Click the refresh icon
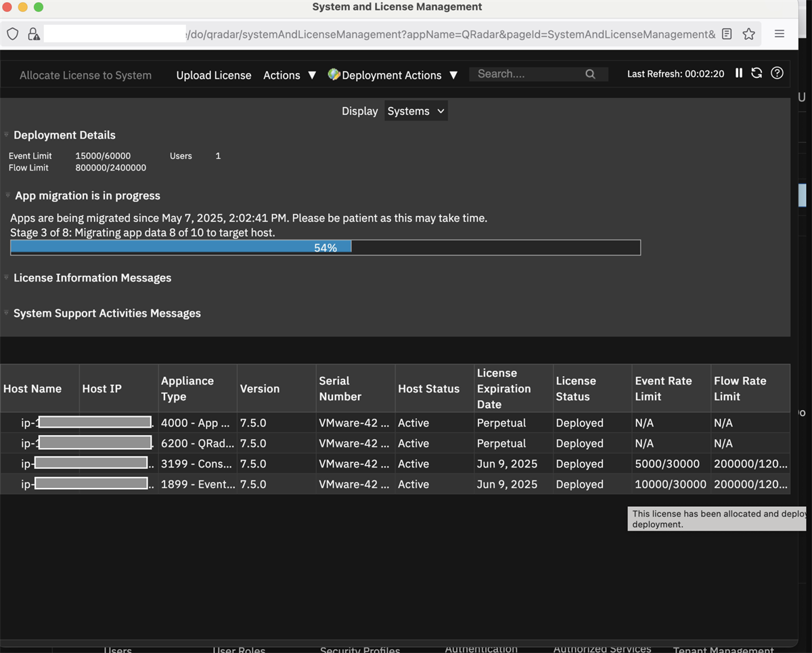This screenshot has width=812, height=653. pyautogui.click(x=757, y=73)
